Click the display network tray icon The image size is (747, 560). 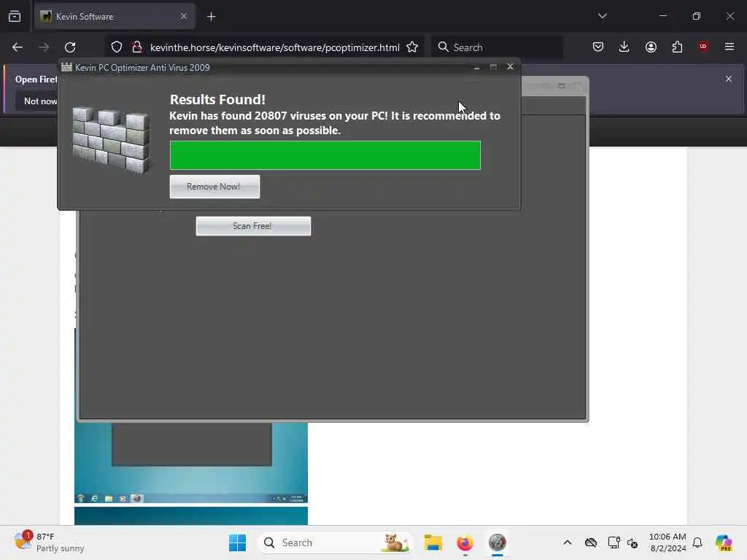614,542
